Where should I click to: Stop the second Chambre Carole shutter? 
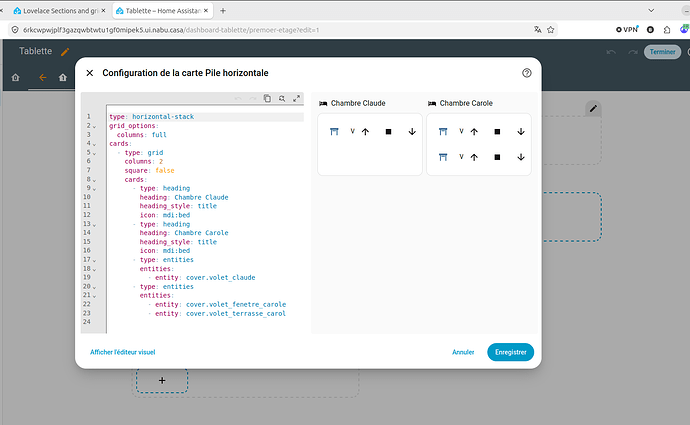coord(497,157)
